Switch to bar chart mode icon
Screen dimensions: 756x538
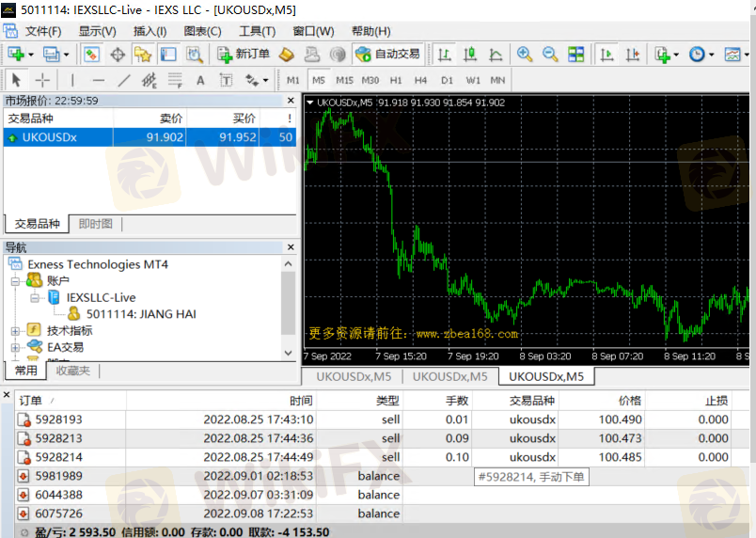(444, 55)
